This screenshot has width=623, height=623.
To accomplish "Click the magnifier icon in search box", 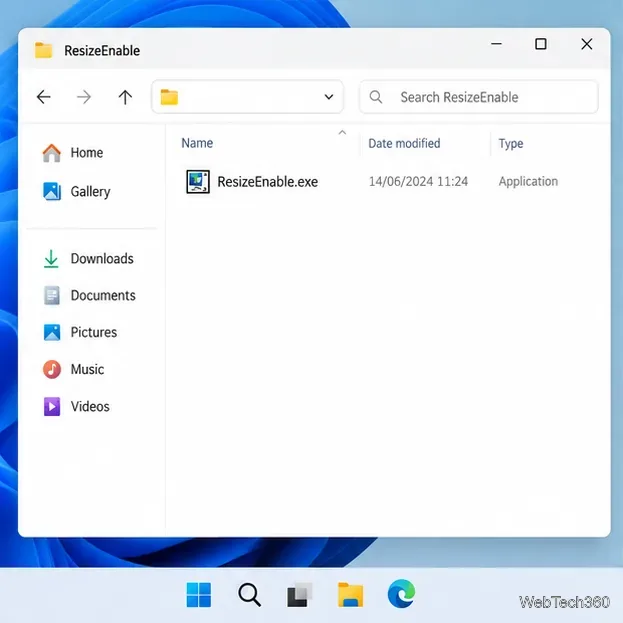I will [x=376, y=97].
